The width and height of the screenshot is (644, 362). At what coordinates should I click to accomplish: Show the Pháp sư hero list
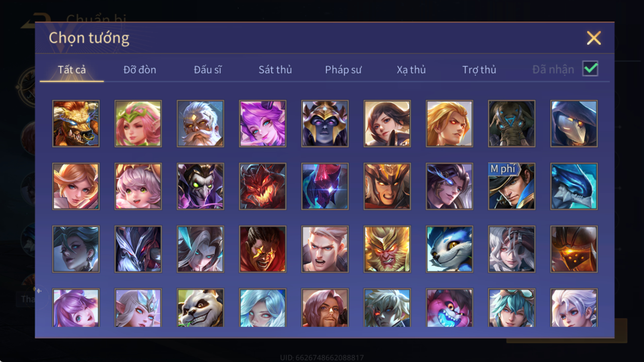[343, 70]
